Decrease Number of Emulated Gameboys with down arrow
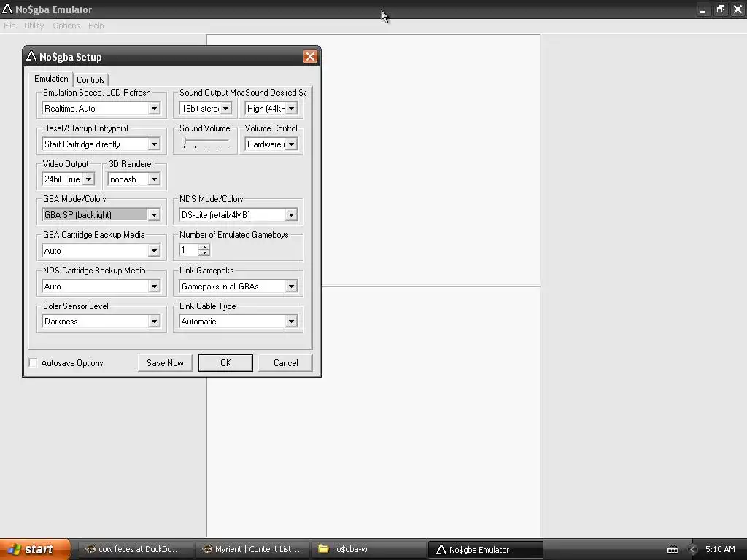 [x=204, y=253]
